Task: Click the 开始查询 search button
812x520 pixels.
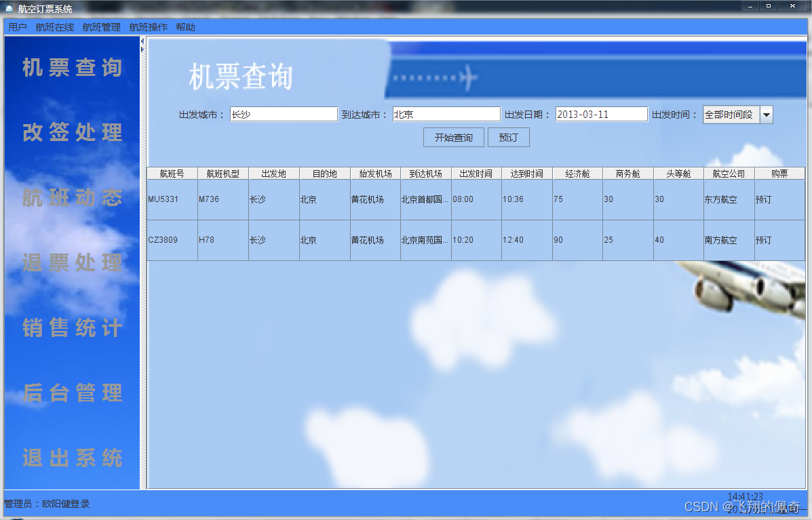Action: [453, 137]
